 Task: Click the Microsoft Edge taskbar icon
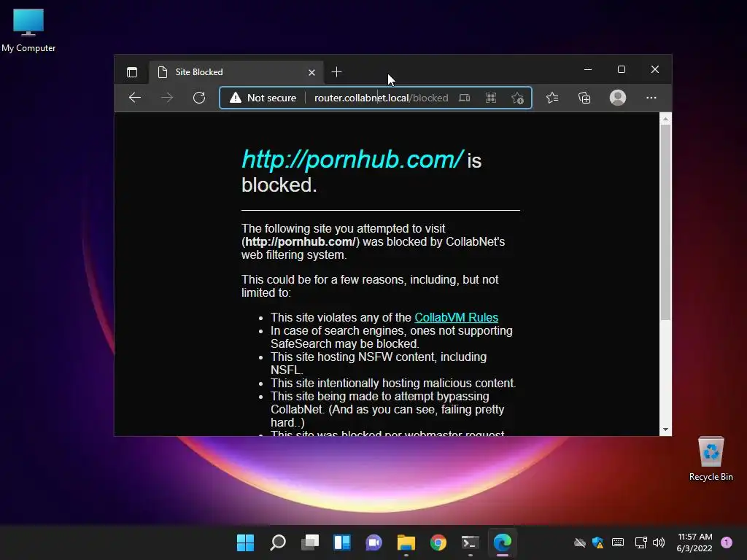503,542
